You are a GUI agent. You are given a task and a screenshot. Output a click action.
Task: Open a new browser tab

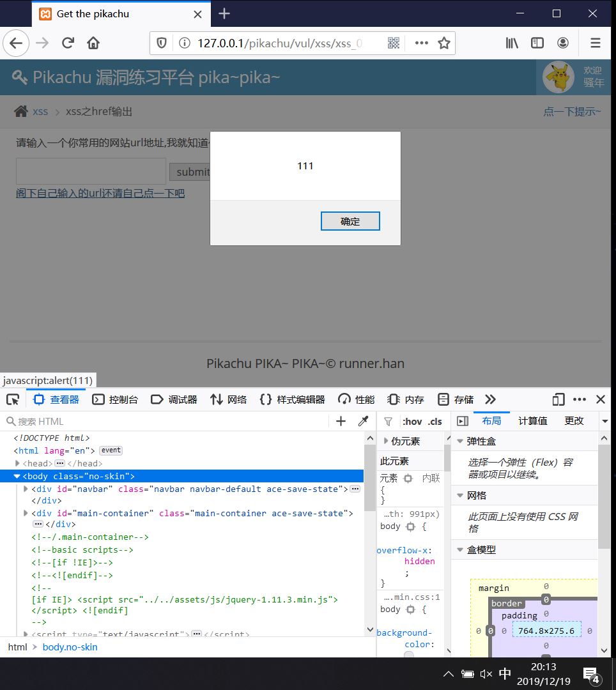point(224,13)
